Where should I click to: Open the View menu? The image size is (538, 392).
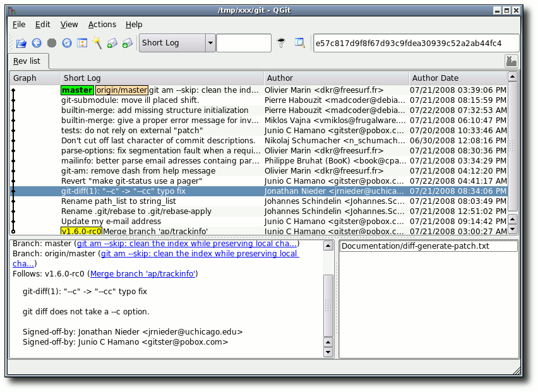coord(69,25)
